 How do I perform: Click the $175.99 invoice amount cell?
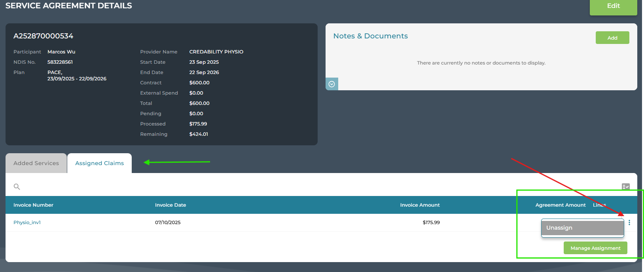pyautogui.click(x=431, y=223)
